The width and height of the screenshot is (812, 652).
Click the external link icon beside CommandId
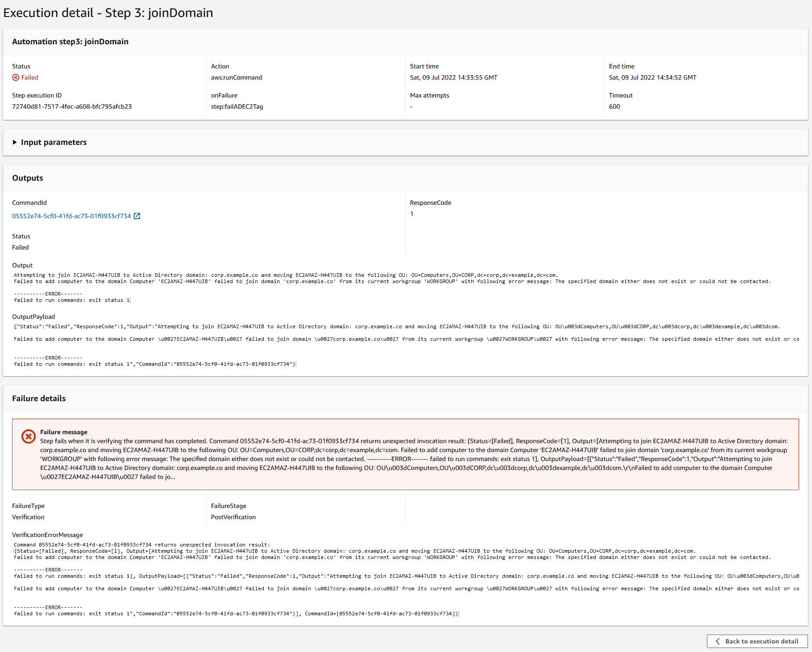[137, 216]
